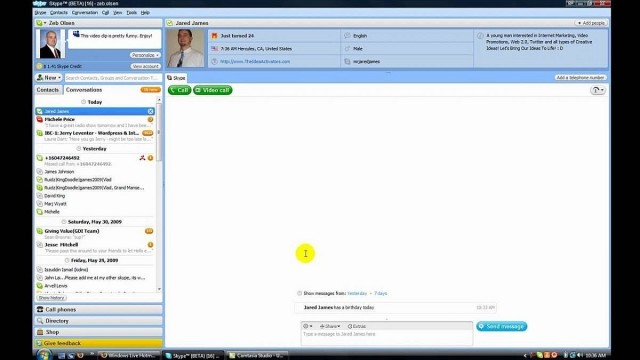Click the conversations list scrollbar
The width and height of the screenshot is (640, 360).
click(x=159, y=195)
